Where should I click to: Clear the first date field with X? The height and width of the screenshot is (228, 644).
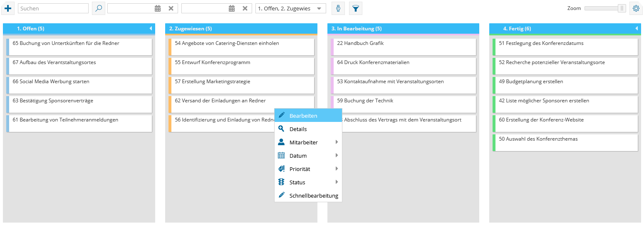coord(171,8)
